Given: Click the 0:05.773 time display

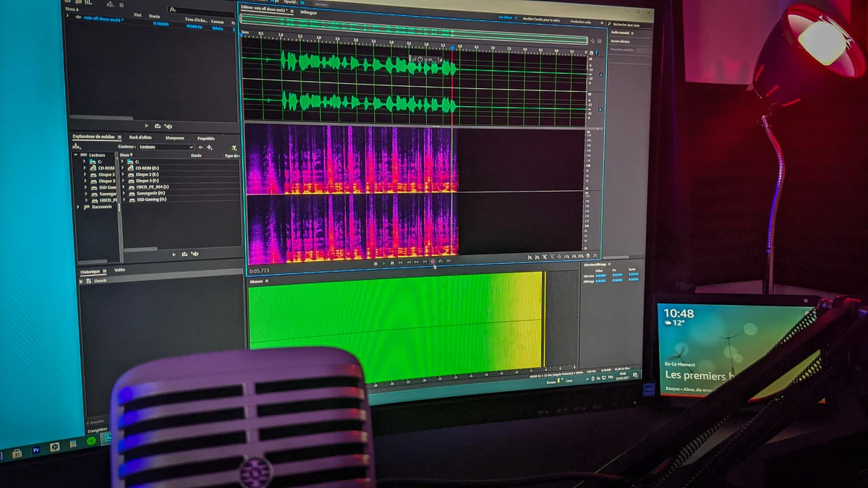Looking at the screenshot, I should tap(259, 270).
